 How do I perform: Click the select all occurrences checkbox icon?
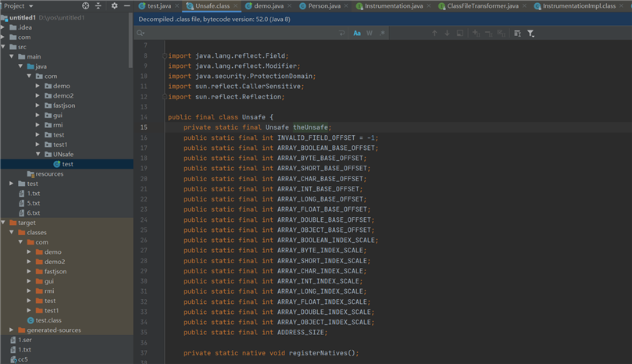pyautogui.click(x=501, y=33)
